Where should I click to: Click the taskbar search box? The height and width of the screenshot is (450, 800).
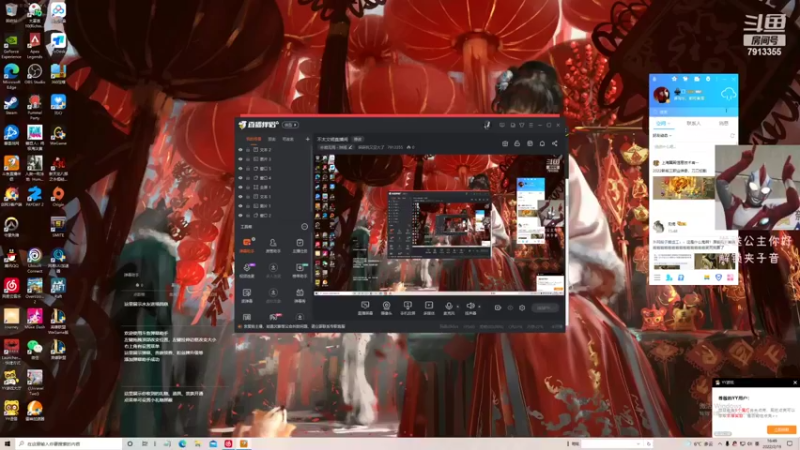[x=69, y=444]
